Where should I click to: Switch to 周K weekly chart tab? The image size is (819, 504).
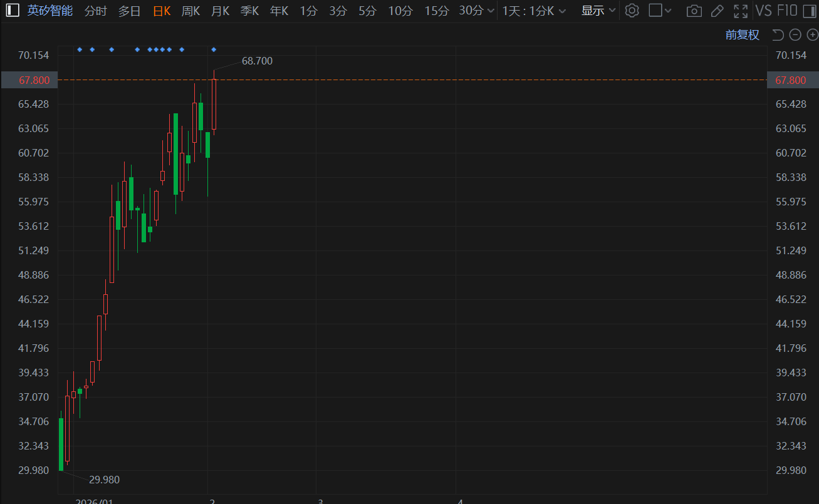tap(190, 11)
